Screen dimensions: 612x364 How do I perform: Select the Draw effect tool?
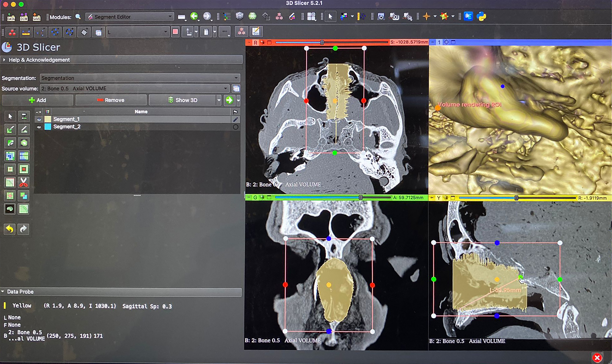click(x=24, y=129)
